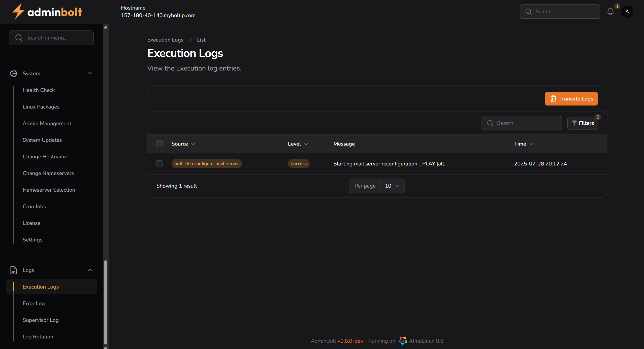Click the AdminBolt lightning bolt logo
This screenshot has height=349, width=644.
18,11
